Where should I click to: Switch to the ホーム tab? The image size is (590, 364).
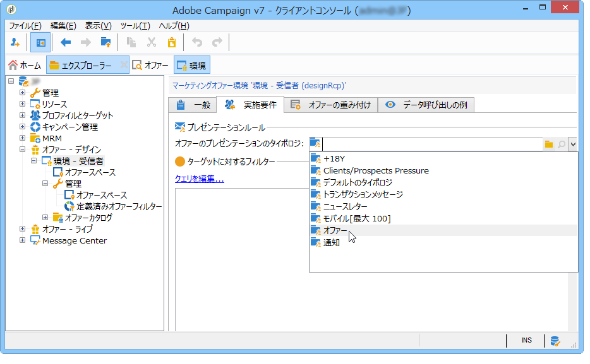(25, 66)
